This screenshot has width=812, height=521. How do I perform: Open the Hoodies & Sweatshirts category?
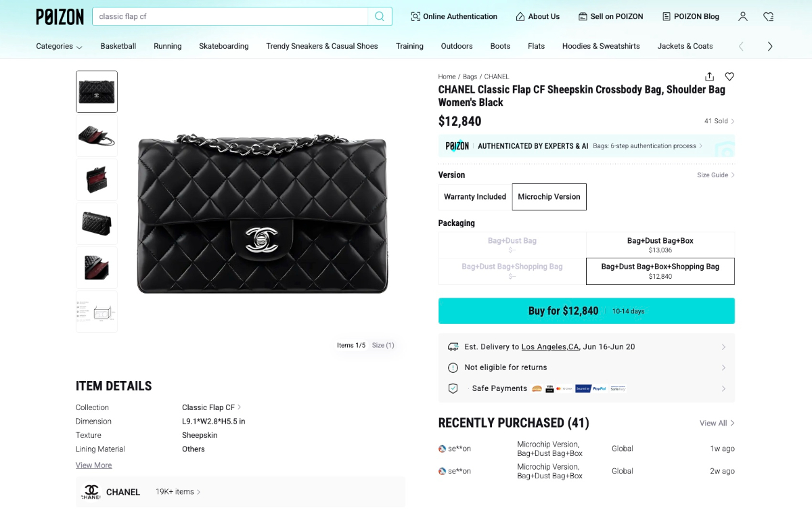tap(600, 46)
